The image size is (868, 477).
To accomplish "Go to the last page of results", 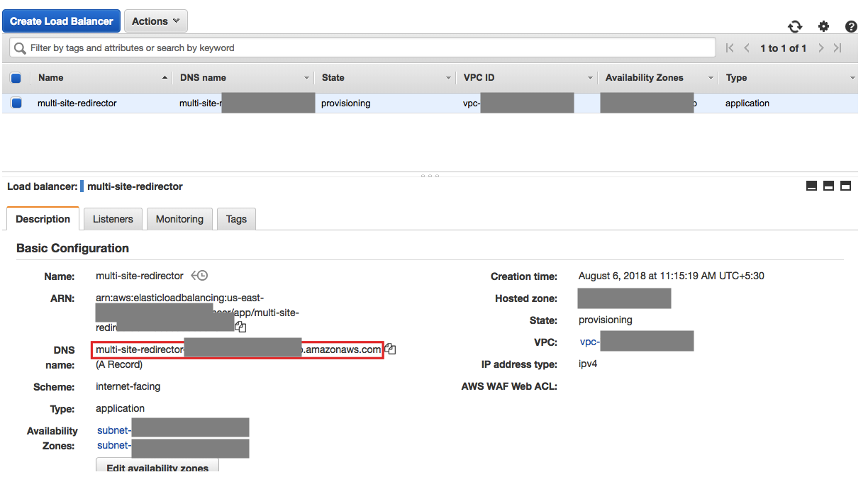I will click(x=838, y=48).
